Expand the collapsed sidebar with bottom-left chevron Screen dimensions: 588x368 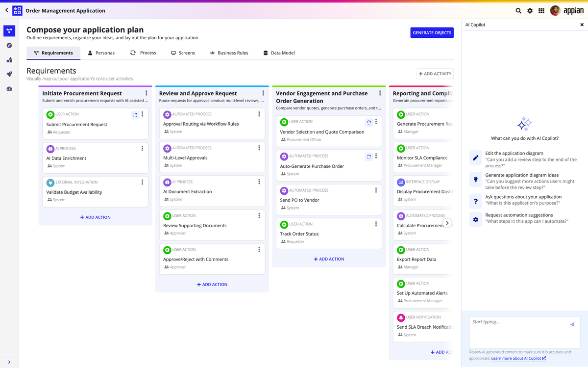coord(9,361)
